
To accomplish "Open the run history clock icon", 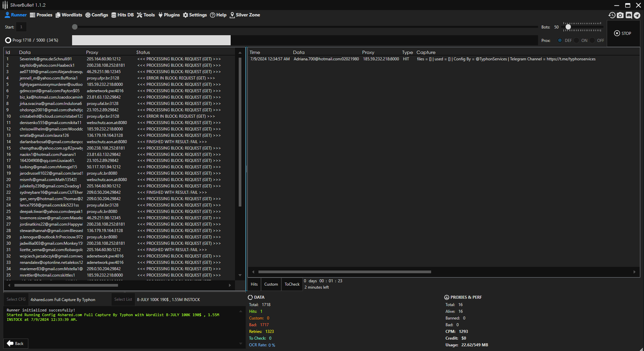I will 612,15.
